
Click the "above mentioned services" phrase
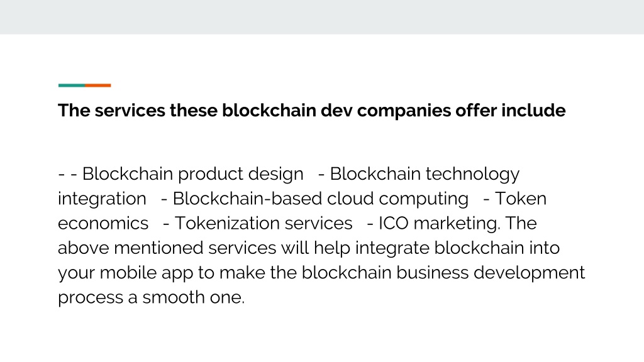(x=167, y=248)
